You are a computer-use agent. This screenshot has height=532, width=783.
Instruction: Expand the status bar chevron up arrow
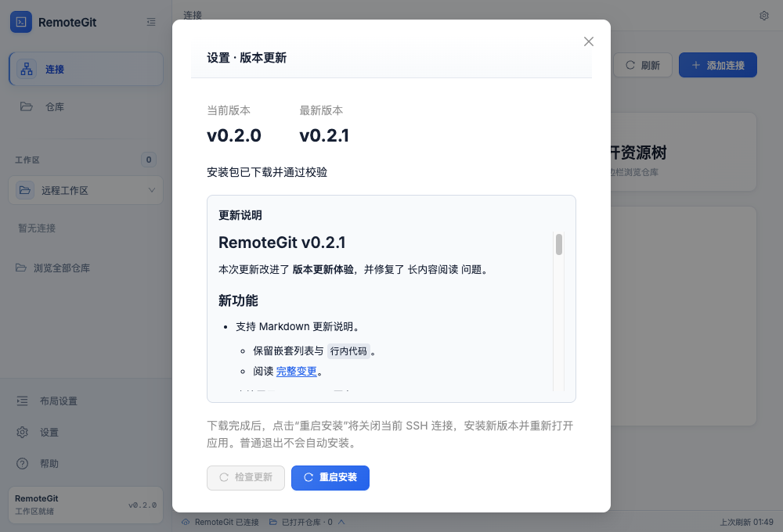[x=341, y=522]
